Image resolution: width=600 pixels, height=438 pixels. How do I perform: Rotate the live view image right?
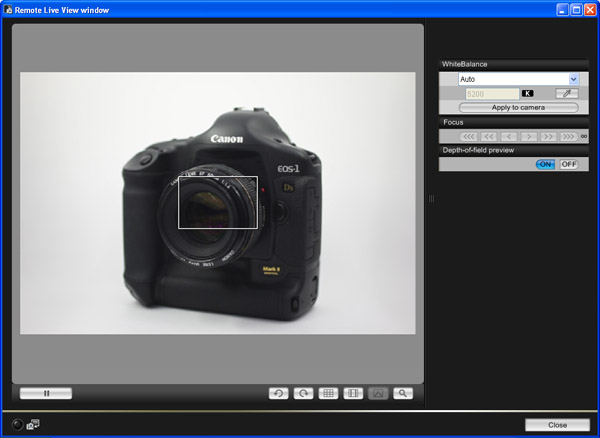pyautogui.click(x=303, y=393)
